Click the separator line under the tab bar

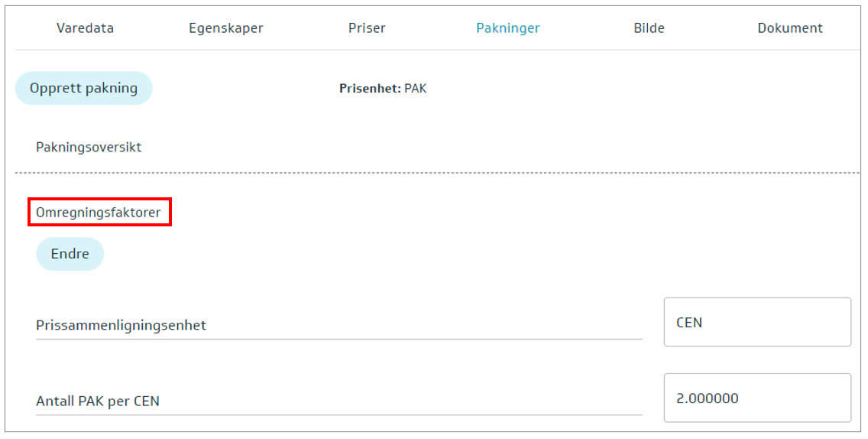click(437, 50)
